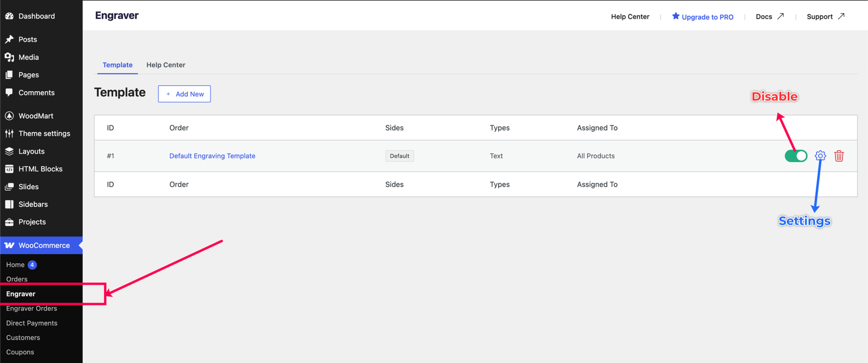This screenshot has height=363, width=868.
Task: Open Engraver submenu item
Action: pyautogui.click(x=21, y=294)
